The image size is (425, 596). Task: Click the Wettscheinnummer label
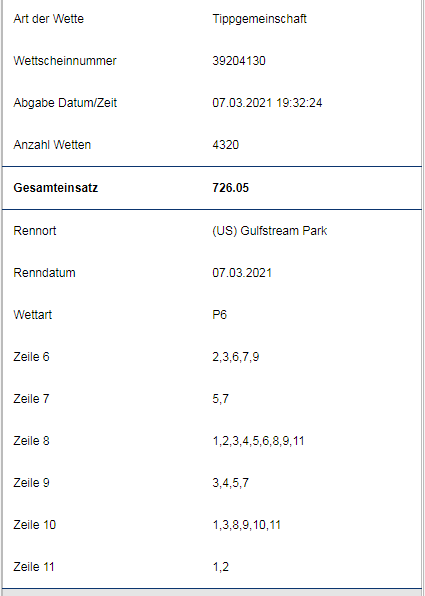point(65,61)
